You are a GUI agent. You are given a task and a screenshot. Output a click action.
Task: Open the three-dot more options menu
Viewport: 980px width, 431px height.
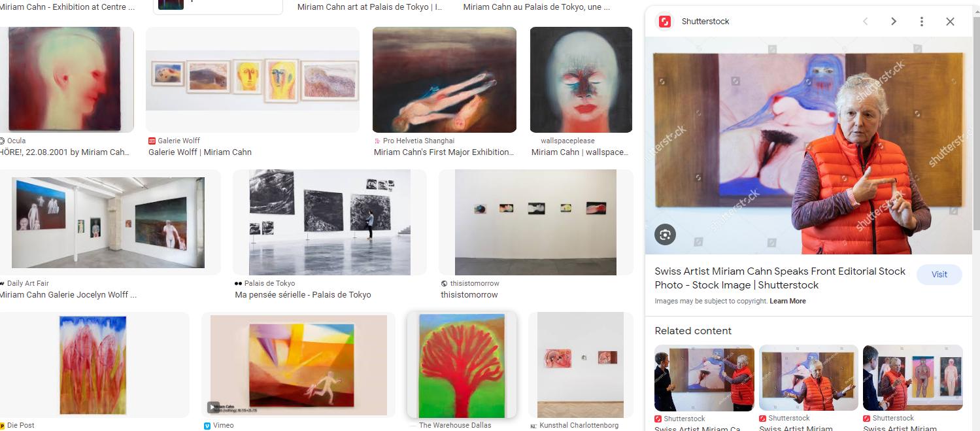922,22
